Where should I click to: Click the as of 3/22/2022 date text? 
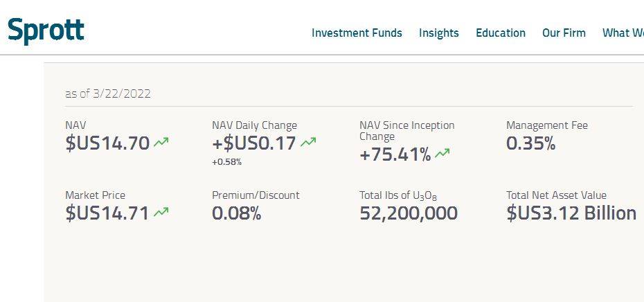tap(108, 94)
